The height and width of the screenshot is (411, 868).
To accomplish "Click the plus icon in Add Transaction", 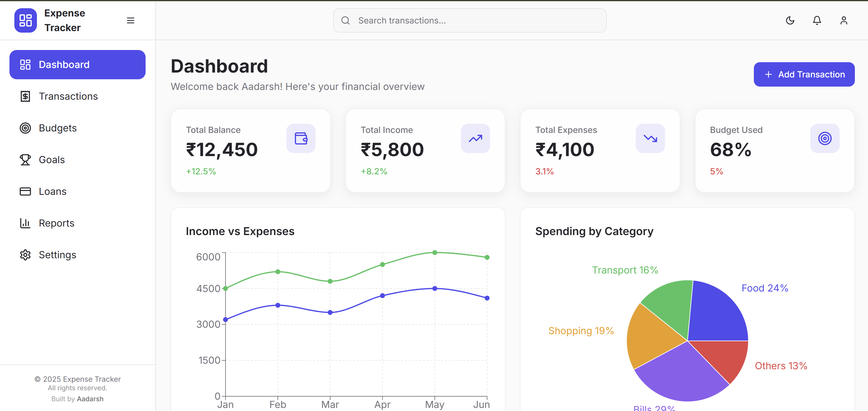I will (768, 74).
